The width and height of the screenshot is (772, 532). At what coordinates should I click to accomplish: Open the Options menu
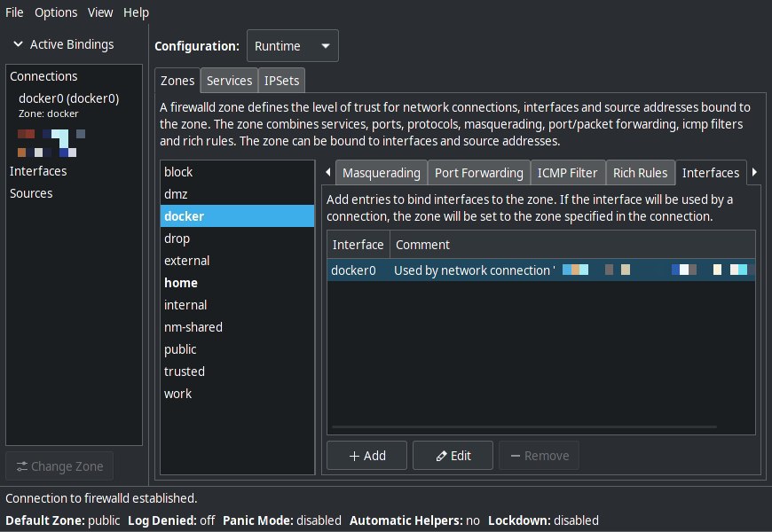pos(56,12)
